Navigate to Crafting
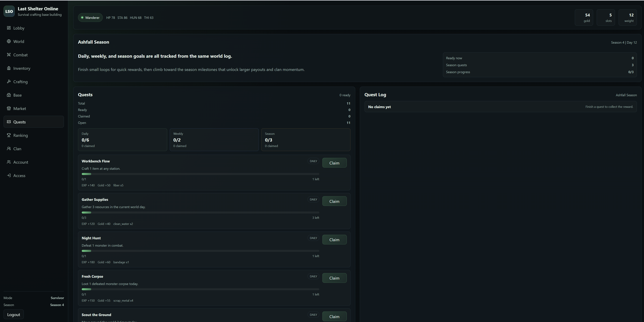The height and width of the screenshot is (322, 644). pos(34,82)
